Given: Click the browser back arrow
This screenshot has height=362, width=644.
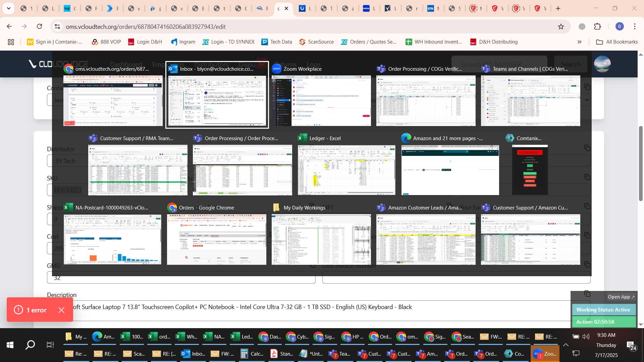Looking at the screenshot, I should [x=9, y=26].
